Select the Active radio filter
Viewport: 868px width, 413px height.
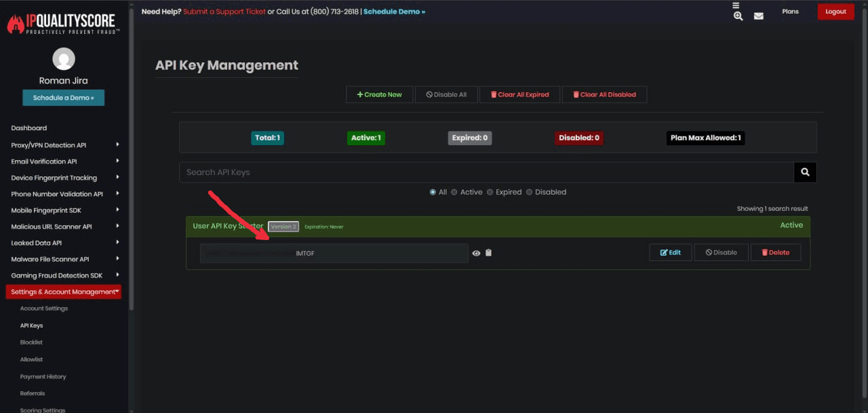pos(454,192)
